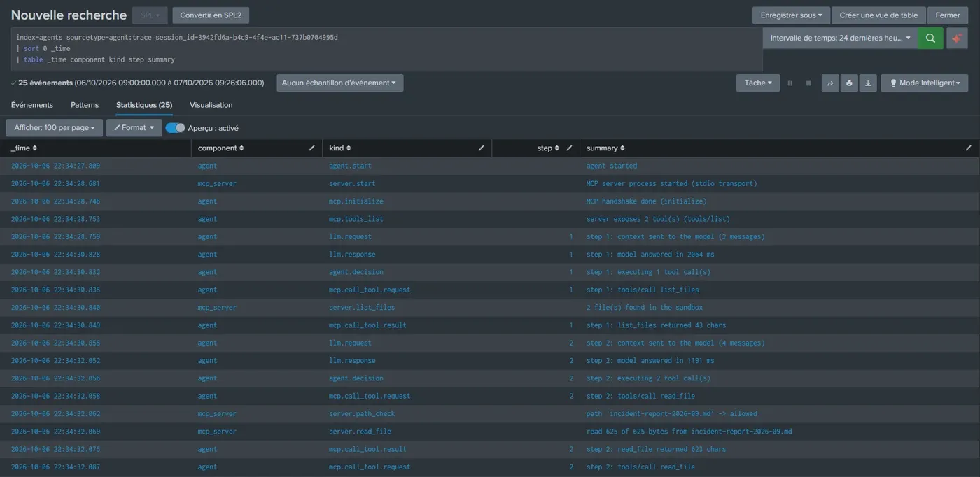Screen dimensions: 980x477
Task: Sort by the kind column header
Action: point(340,148)
